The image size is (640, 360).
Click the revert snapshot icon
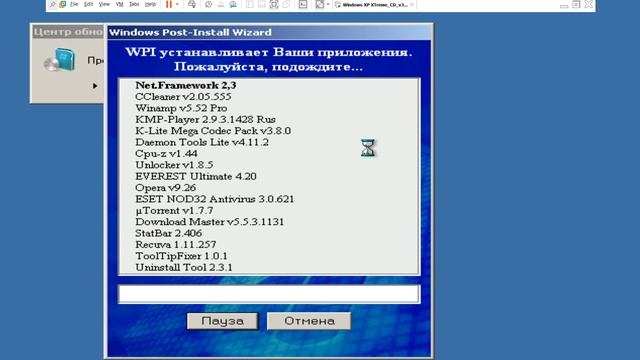pos(221,4)
